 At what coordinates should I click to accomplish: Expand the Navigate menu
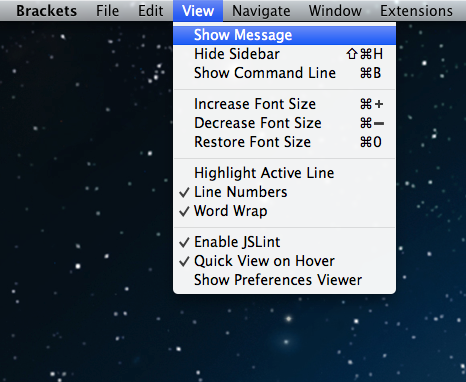coord(261,11)
